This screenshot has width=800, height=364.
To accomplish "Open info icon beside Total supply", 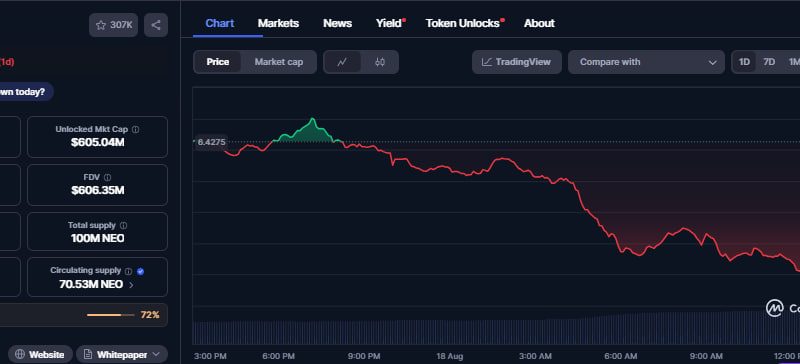I will 123,226.
